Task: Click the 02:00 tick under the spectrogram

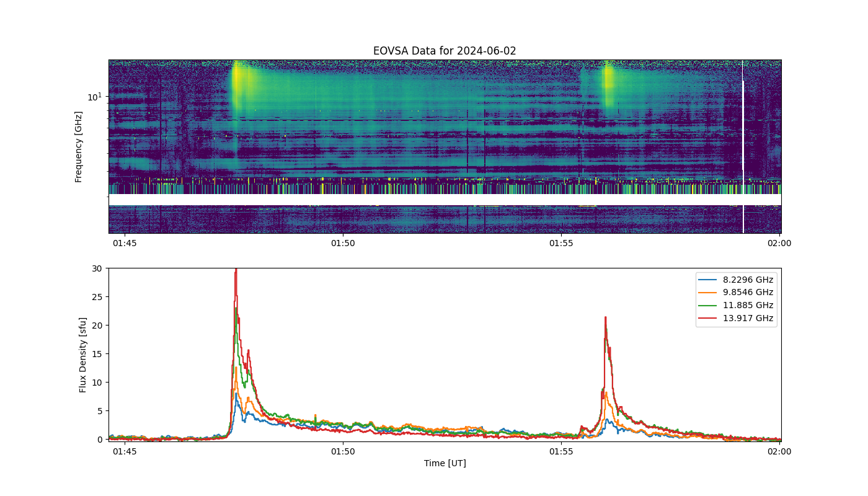Action: tap(779, 243)
